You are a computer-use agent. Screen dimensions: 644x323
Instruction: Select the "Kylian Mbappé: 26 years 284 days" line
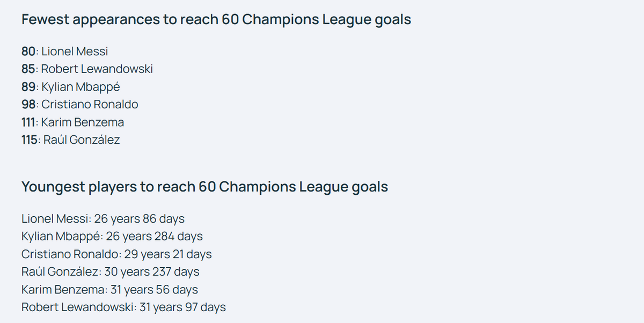pyautogui.click(x=112, y=237)
